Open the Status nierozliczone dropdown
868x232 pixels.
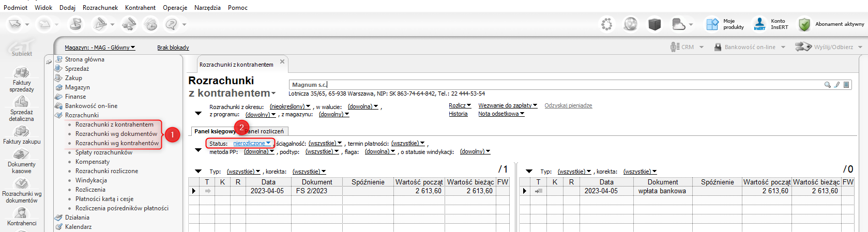[252, 143]
